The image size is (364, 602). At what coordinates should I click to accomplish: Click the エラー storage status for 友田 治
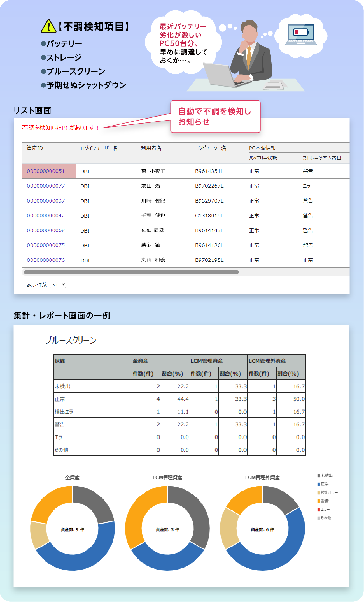click(309, 186)
